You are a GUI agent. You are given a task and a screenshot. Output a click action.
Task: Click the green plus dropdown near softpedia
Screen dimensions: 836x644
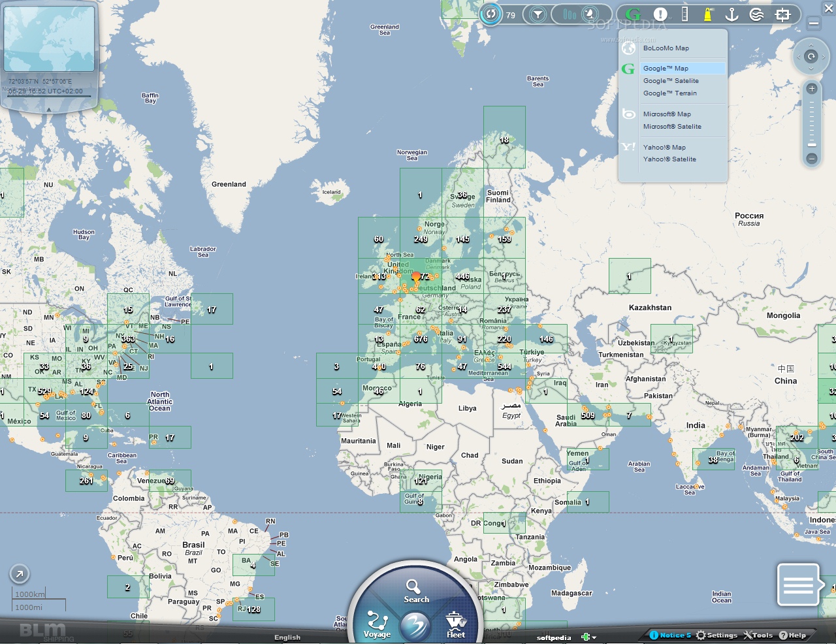coord(588,637)
